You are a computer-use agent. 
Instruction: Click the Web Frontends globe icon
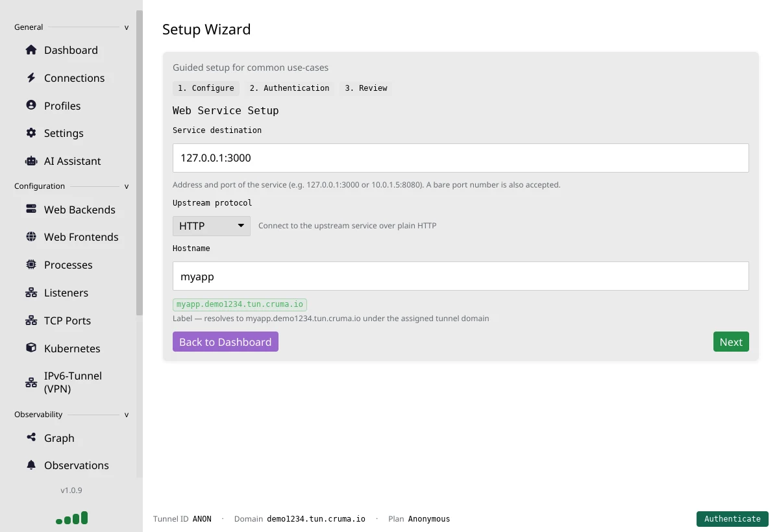coord(31,237)
